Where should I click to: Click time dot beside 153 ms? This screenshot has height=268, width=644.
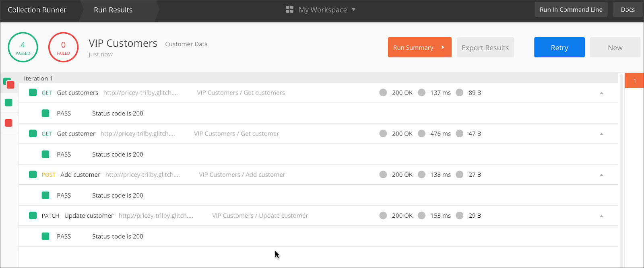(x=421, y=216)
